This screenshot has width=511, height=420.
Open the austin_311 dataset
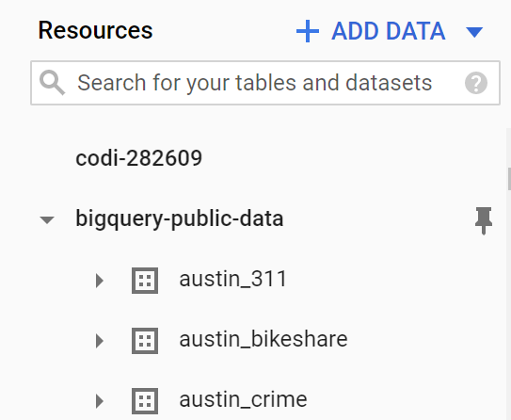(232, 280)
